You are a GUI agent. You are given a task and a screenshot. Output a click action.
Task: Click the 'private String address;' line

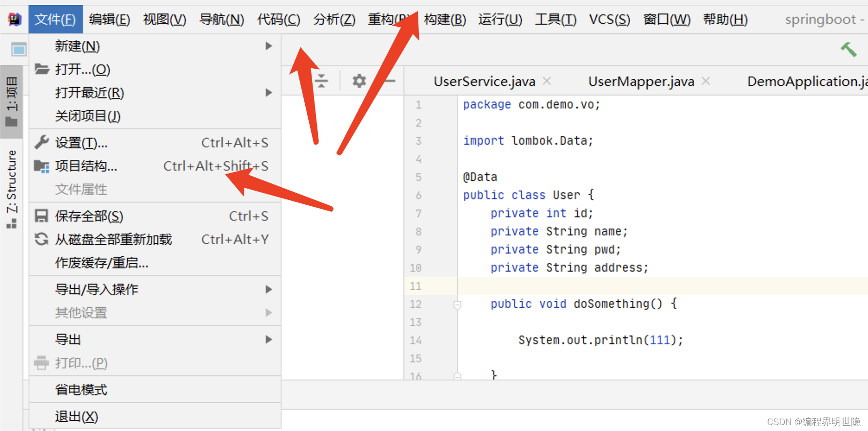tap(570, 267)
